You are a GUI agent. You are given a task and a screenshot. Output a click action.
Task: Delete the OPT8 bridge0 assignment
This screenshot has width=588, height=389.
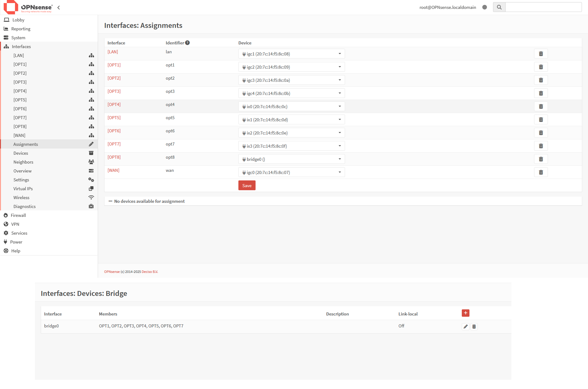pos(541,159)
